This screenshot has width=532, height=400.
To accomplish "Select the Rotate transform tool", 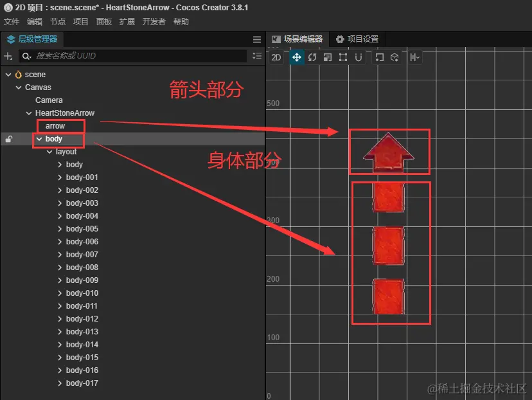I will [x=312, y=57].
